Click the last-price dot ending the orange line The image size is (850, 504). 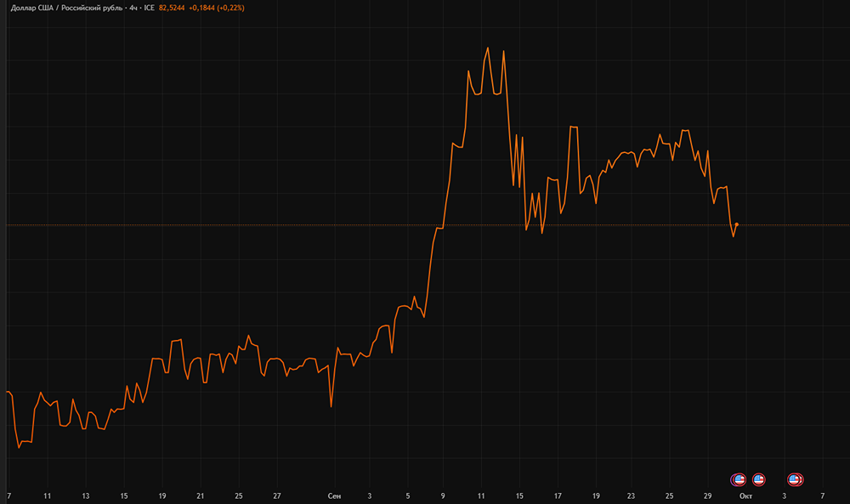737,224
